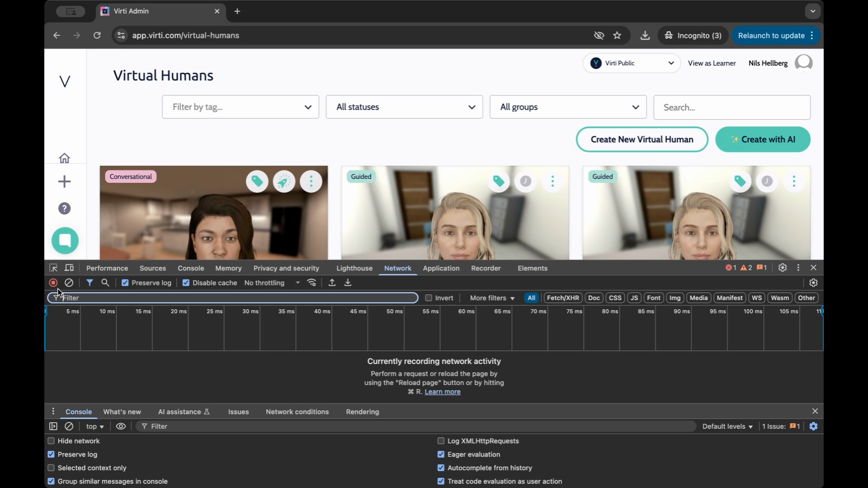Enable the Invert filter checkbox
The image size is (868, 488).
click(x=429, y=298)
